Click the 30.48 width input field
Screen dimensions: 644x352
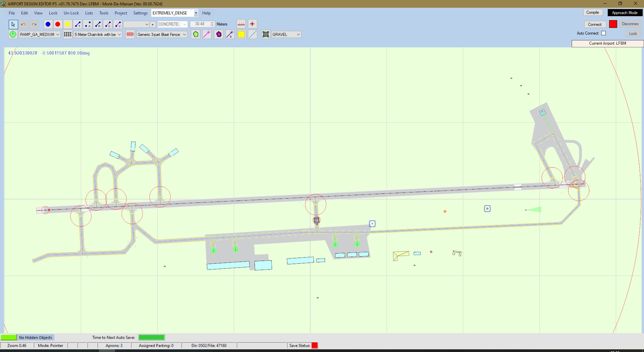pos(200,24)
